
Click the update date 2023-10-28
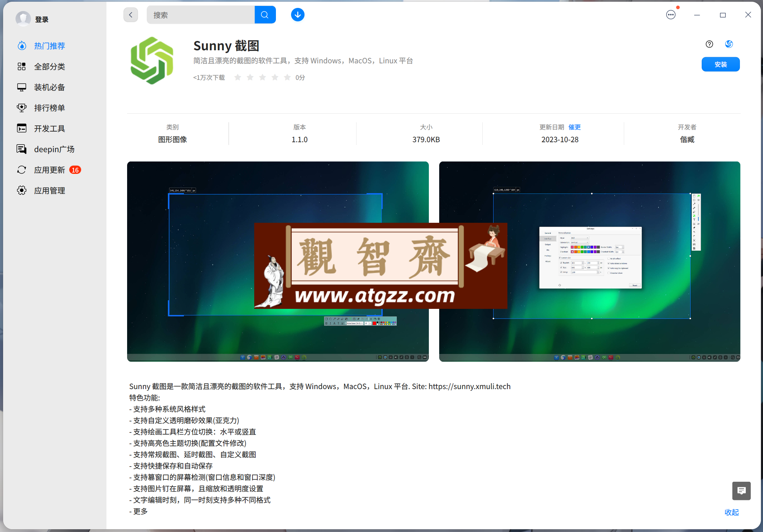[560, 139]
